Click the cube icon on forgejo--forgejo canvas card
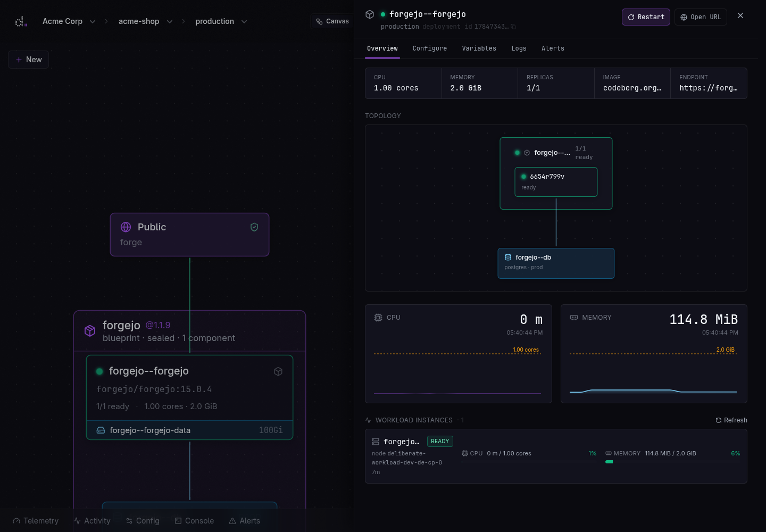This screenshot has width=766, height=532. point(278,371)
